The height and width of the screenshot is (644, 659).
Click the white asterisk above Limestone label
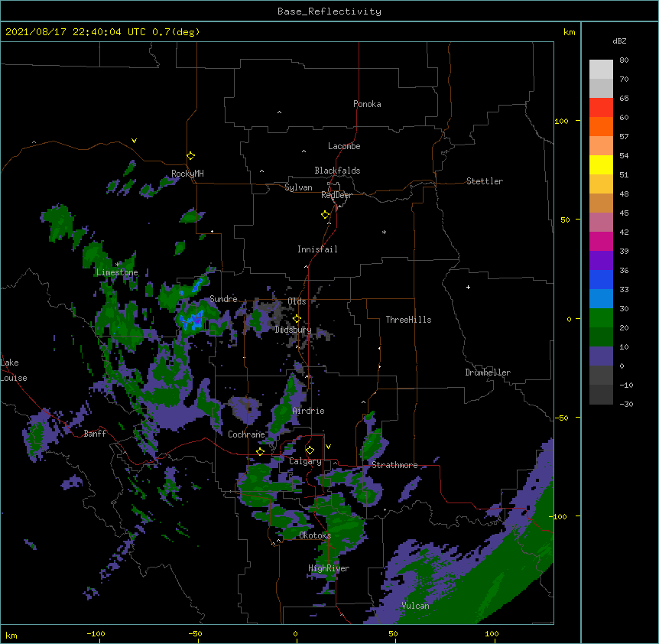click(x=118, y=265)
